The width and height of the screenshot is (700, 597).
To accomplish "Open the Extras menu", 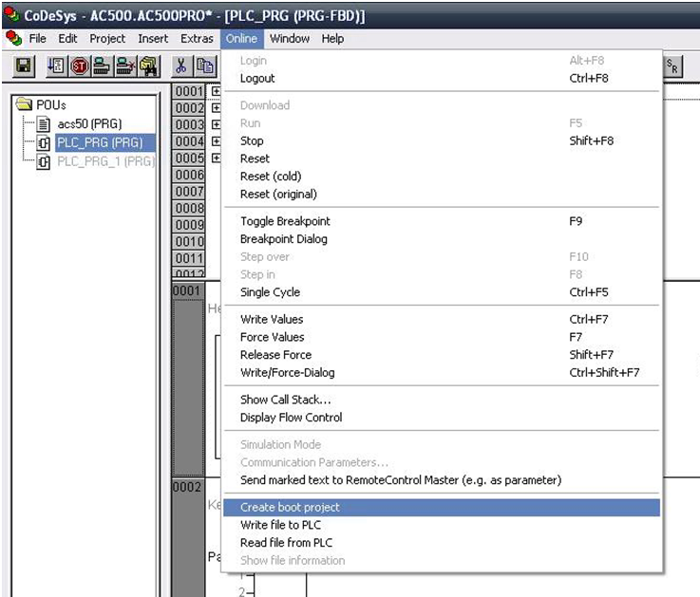I will 197,39.
